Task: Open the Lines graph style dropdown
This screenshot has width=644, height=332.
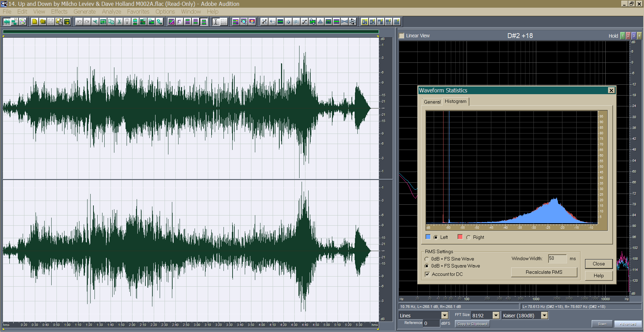Action: point(445,316)
